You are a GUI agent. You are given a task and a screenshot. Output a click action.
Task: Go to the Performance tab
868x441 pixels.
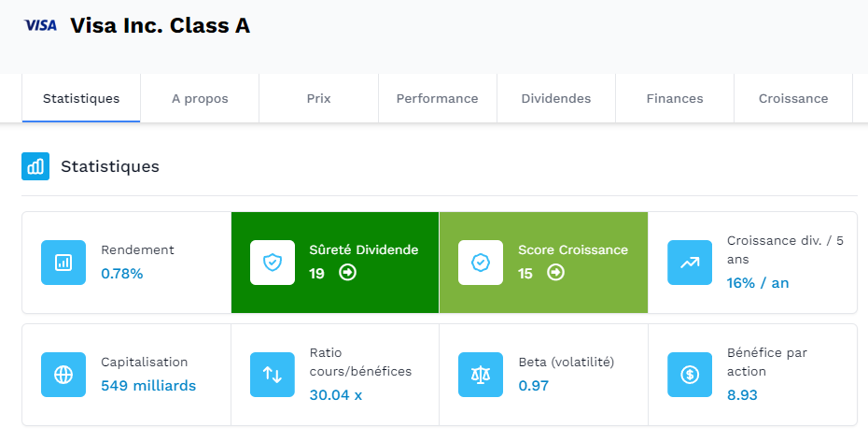click(438, 99)
